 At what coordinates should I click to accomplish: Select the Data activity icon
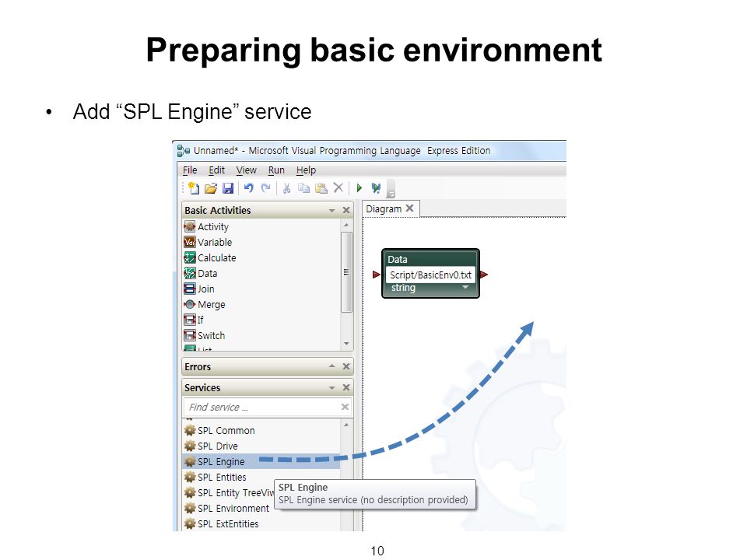coord(190,273)
